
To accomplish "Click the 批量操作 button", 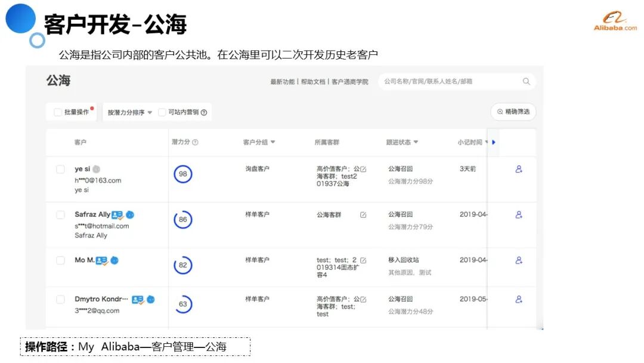I will click(x=71, y=112).
